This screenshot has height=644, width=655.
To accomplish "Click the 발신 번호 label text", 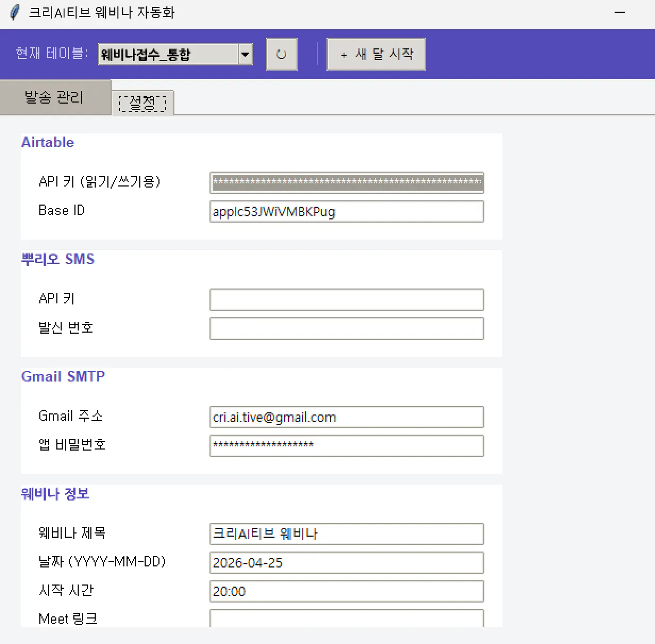I will click(x=66, y=327).
